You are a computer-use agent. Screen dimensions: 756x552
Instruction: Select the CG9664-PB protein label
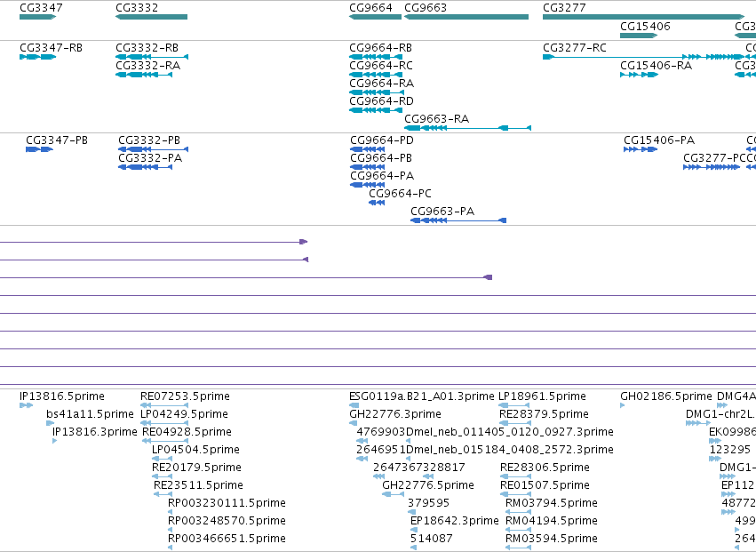pyautogui.click(x=381, y=158)
